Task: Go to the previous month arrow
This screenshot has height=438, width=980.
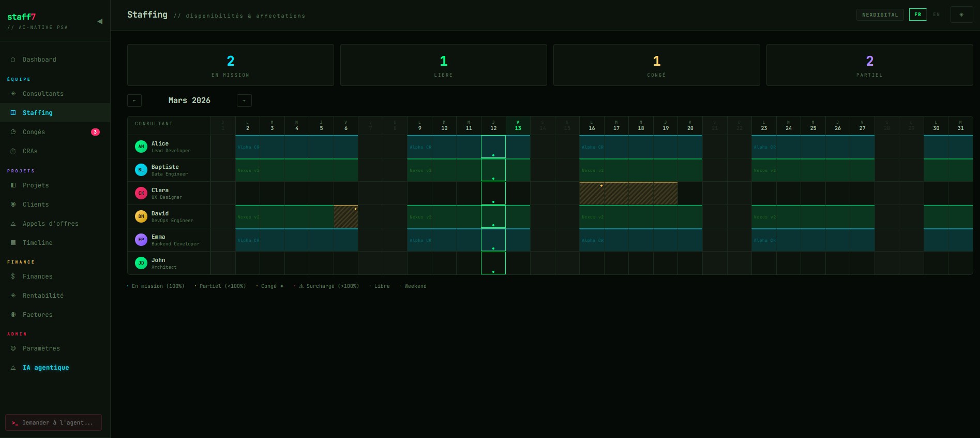Action: pos(134,100)
